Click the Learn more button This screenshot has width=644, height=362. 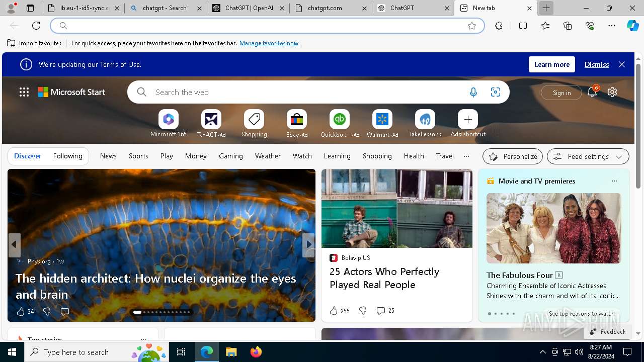(552, 64)
